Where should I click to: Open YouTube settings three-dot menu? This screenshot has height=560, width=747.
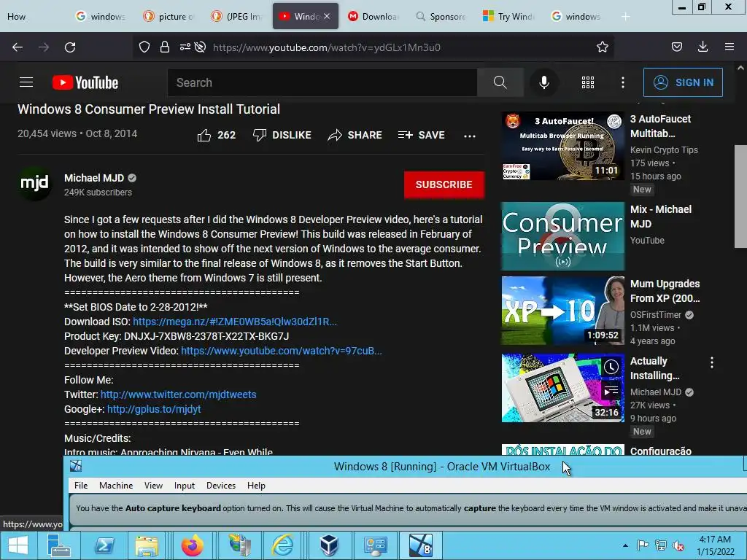pyautogui.click(x=623, y=82)
